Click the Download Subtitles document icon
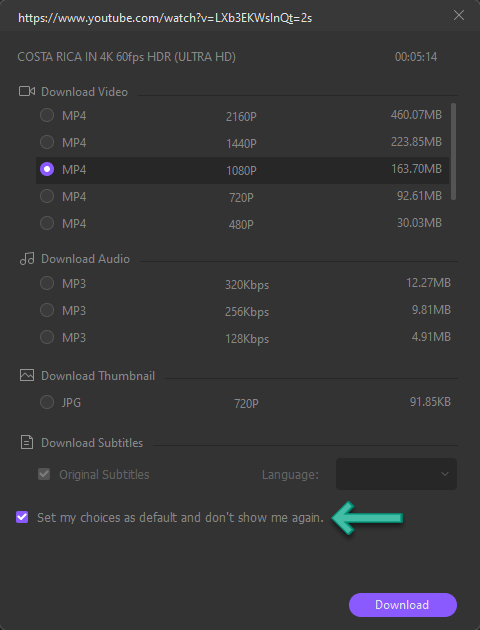This screenshot has width=480, height=630. (27, 442)
